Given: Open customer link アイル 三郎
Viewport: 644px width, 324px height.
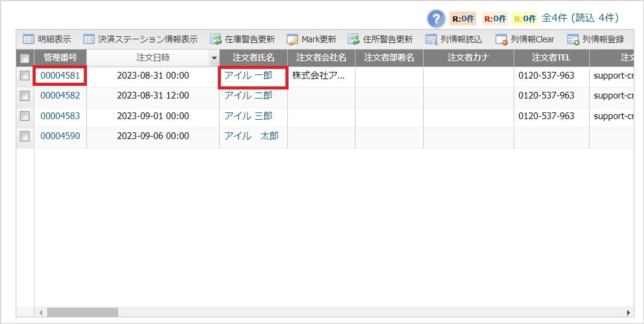Looking at the screenshot, I should 248,116.
